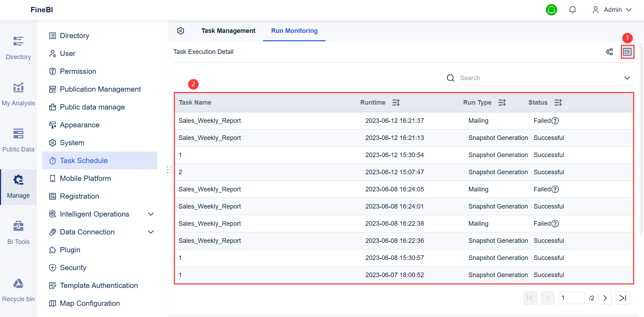Viewport: 644px width, 317px height.
Task: Open the search filter dropdown chevron
Action: coord(627,78)
